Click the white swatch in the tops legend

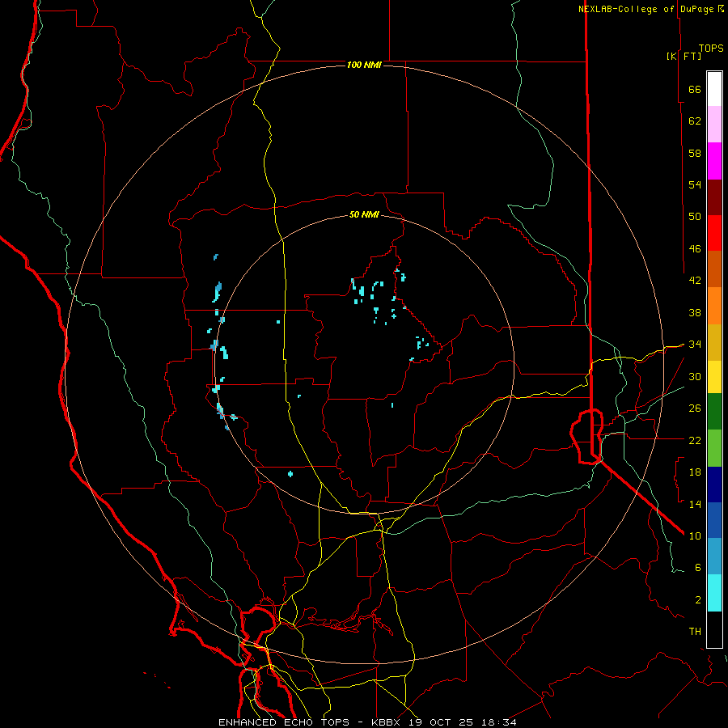pyautogui.click(x=714, y=89)
